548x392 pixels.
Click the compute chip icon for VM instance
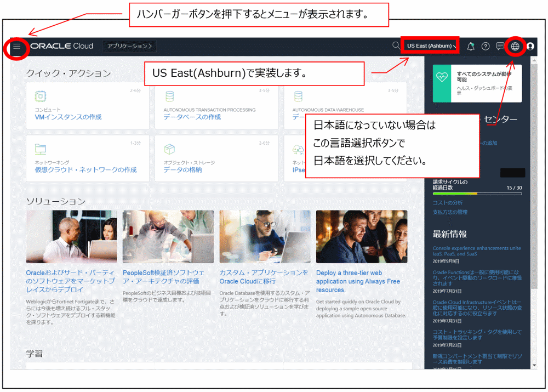pos(41,96)
